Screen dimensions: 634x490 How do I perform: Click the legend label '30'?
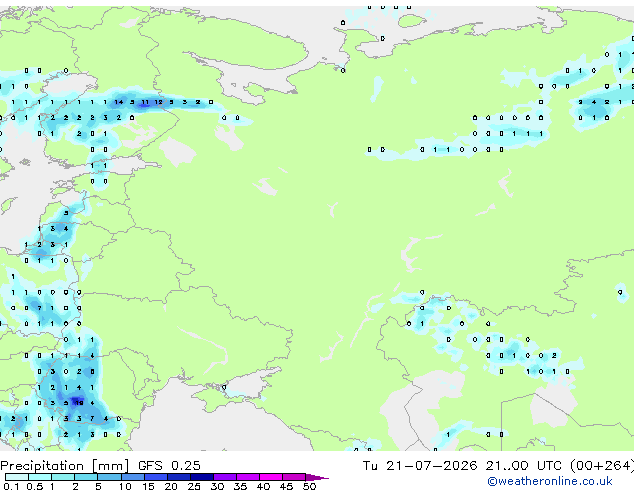point(217,486)
